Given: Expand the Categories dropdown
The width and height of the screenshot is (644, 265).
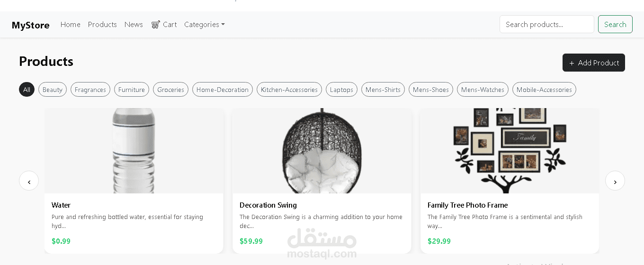Looking at the screenshot, I should (205, 25).
